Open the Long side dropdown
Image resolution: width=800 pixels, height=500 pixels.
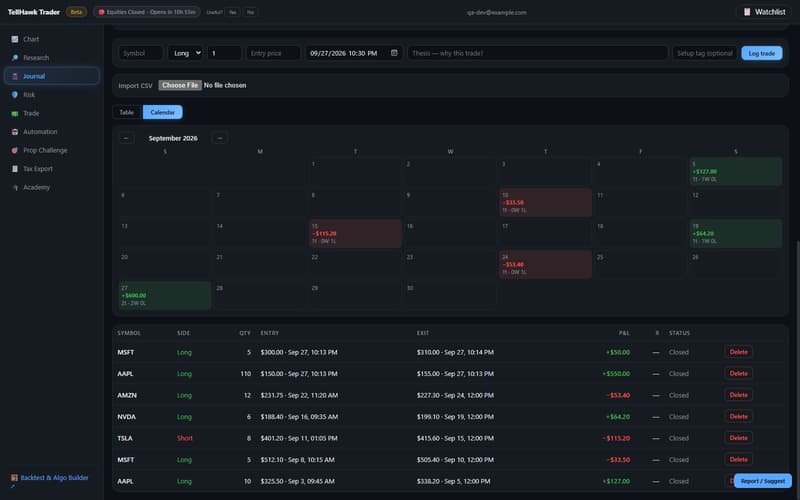pyautogui.click(x=185, y=53)
